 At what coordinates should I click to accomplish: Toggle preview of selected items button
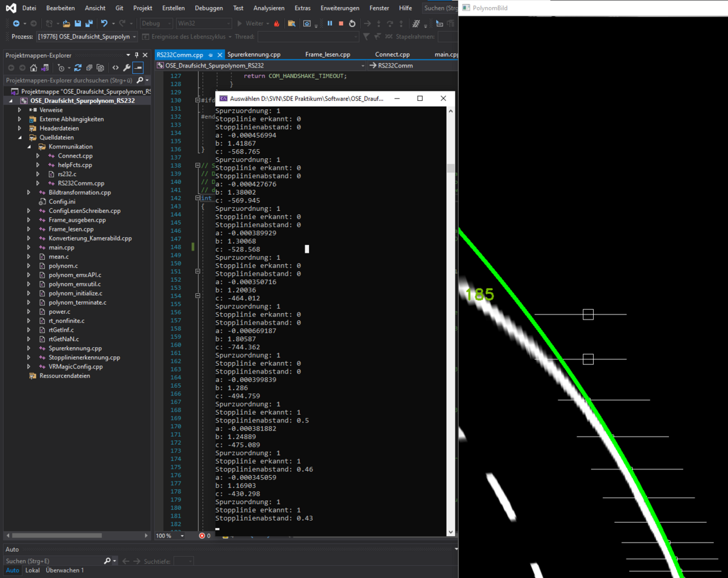pyautogui.click(x=138, y=68)
